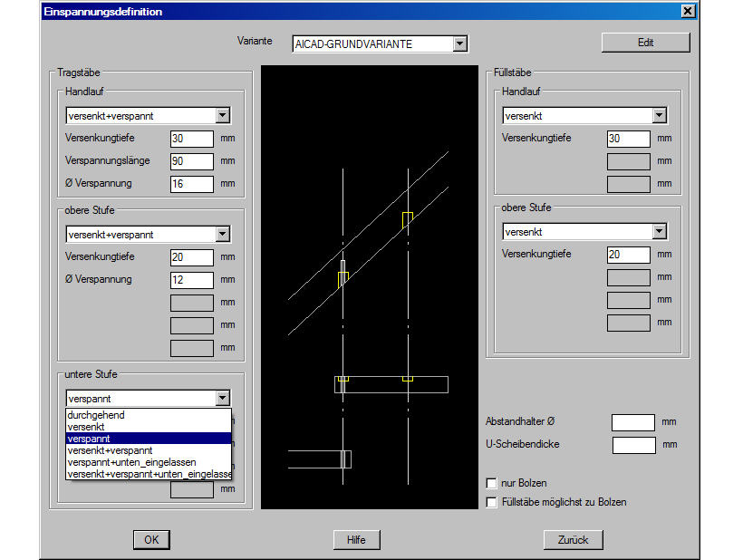Click Ø Verspannung field under Handlauf
The height and width of the screenshot is (560, 743).
pos(191,184)
